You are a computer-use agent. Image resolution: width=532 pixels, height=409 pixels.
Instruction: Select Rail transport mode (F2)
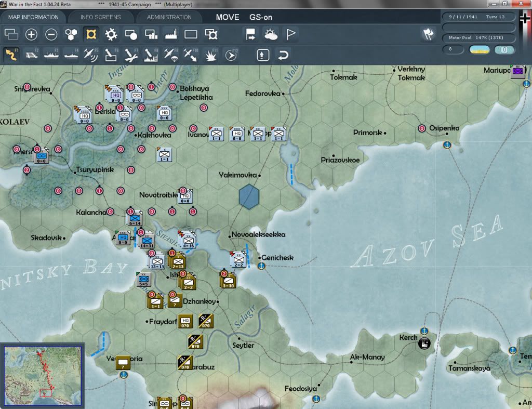click(32, 55)
